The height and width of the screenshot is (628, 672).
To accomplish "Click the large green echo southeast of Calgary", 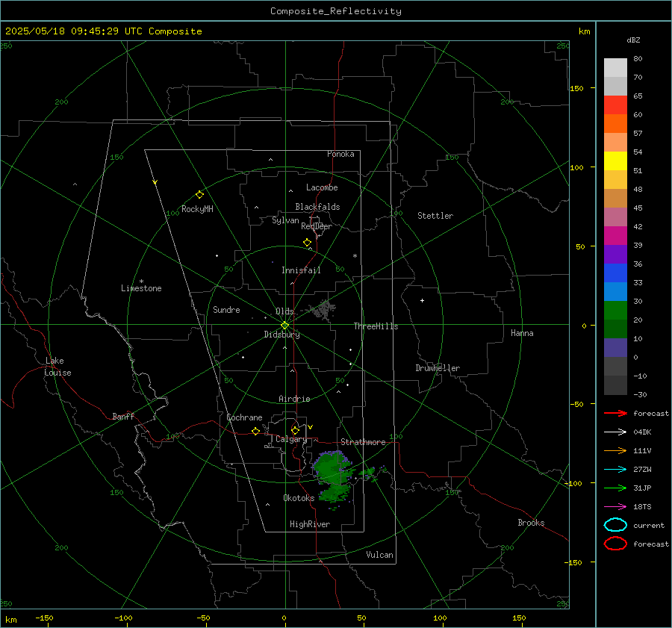I will pyautogui.click(x=332, y=466).
